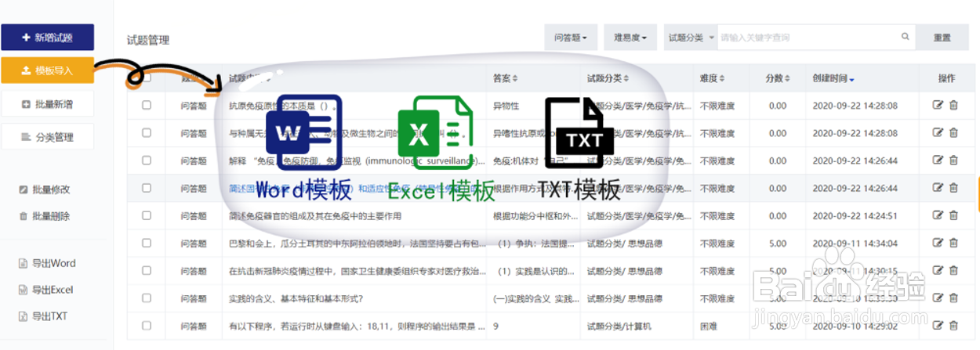Tick checkbox for 抗原免疫原性的本质是 row
This screenshot has width=980, height=350.
pos(147,105)
